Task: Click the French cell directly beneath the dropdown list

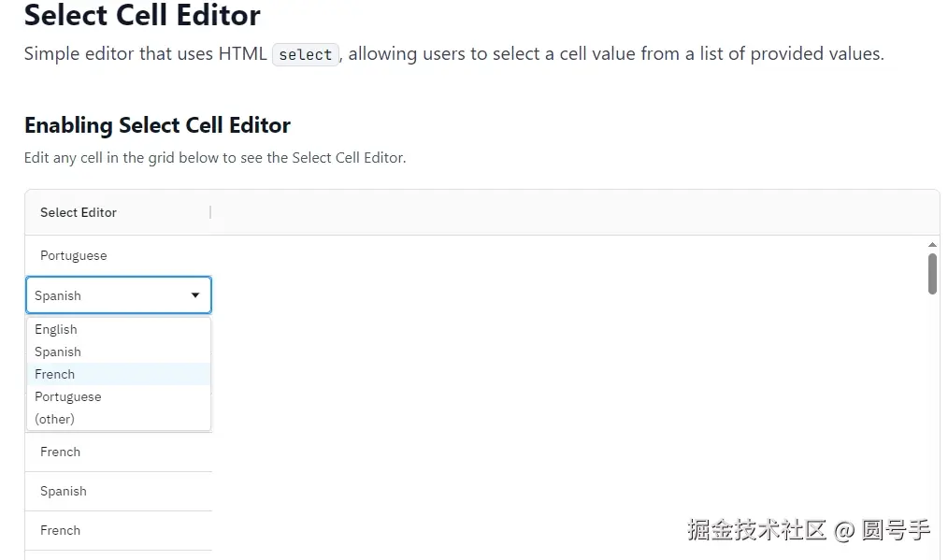Action: [x=61, y=452]
